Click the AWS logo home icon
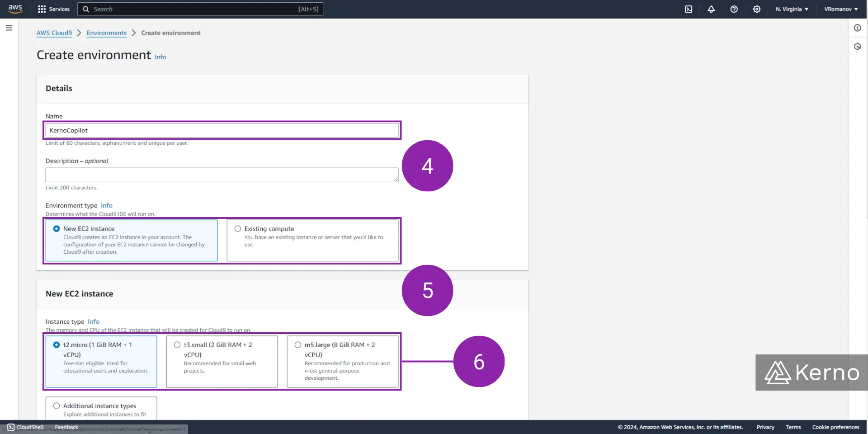The image size is (868, 434). 15,9
